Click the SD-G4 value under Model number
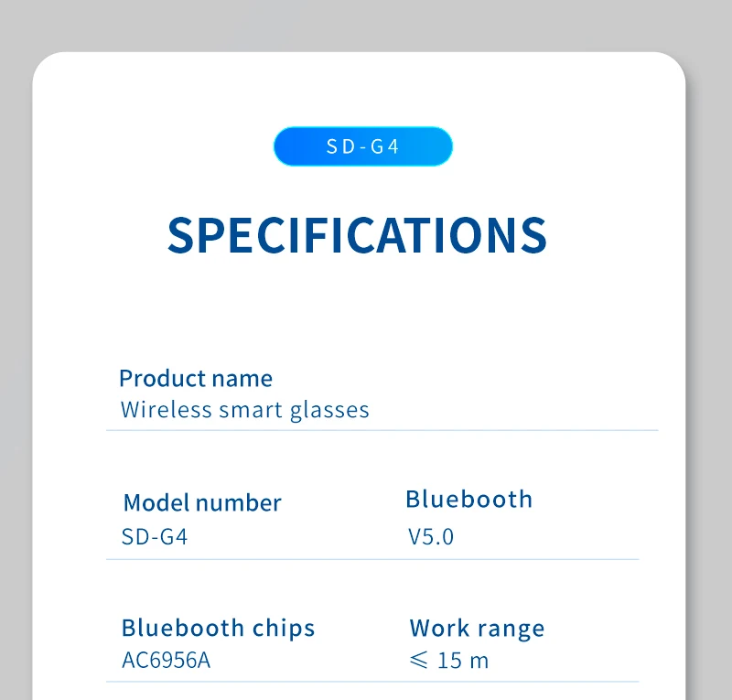Viewport: 732px width, 700px height. (155, 536)
